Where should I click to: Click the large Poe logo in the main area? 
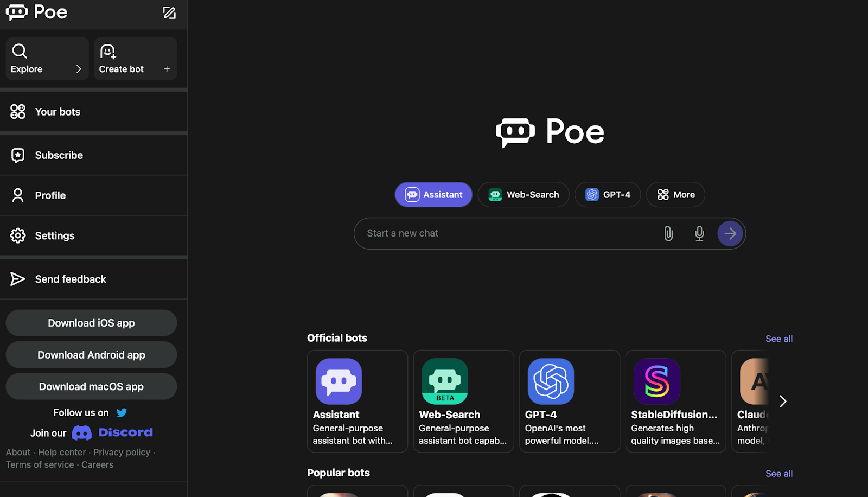point(550,132)
